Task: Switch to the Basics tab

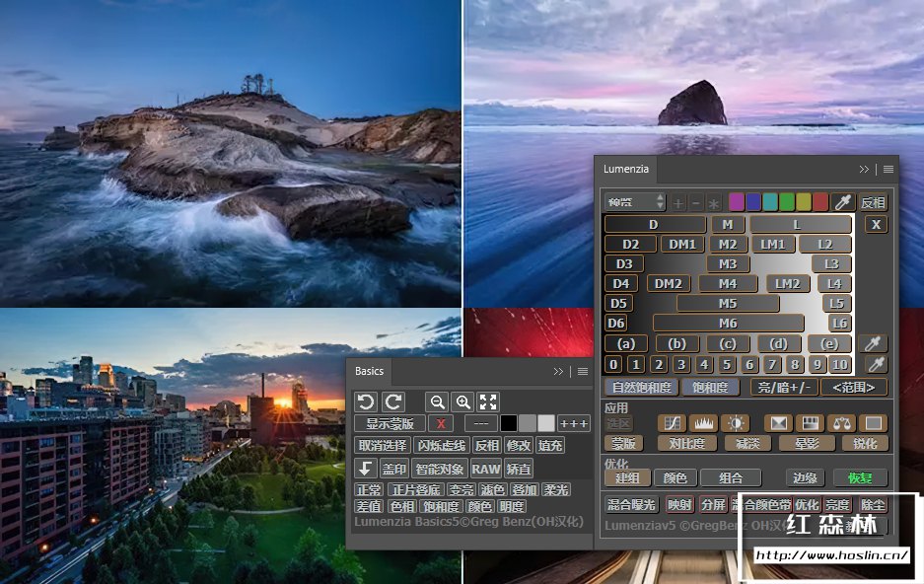Action: (370, 371)
